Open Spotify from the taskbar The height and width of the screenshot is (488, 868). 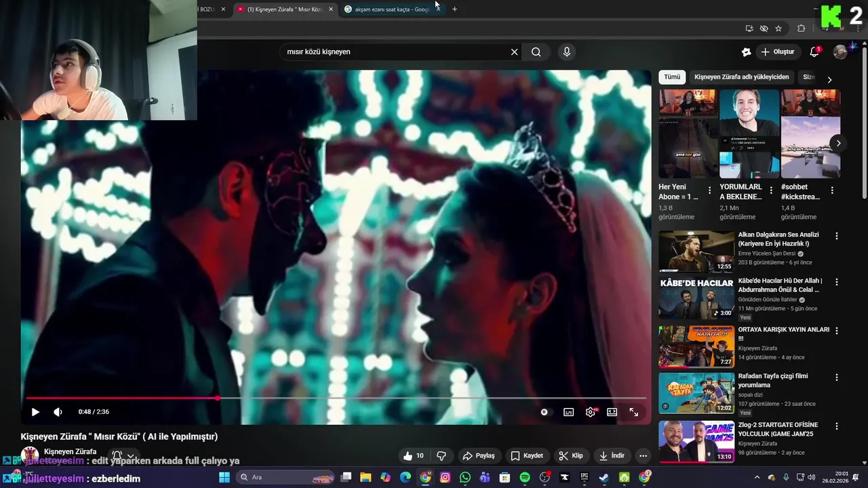[x=524, y=477]
